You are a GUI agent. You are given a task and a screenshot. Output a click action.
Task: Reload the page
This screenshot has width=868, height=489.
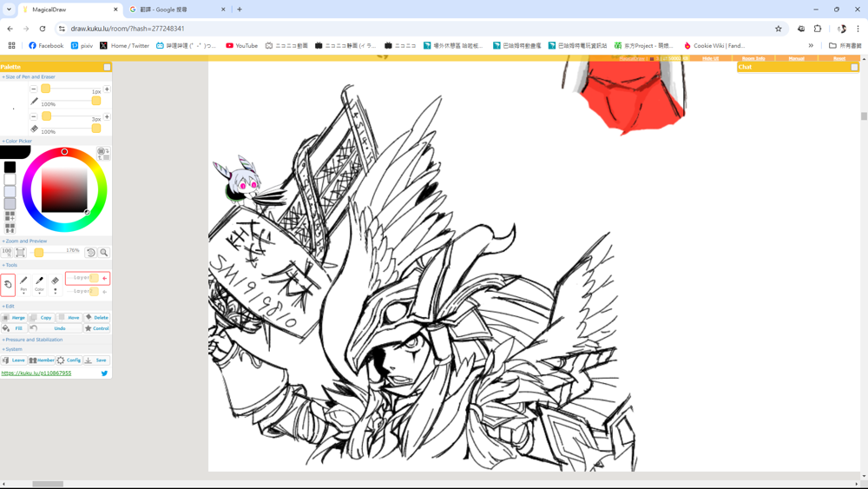[43, 29]
